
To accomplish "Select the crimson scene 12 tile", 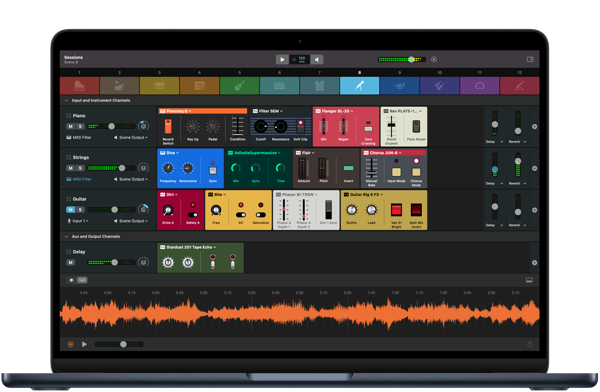I will pyautogui.click(x=520, y=85).
